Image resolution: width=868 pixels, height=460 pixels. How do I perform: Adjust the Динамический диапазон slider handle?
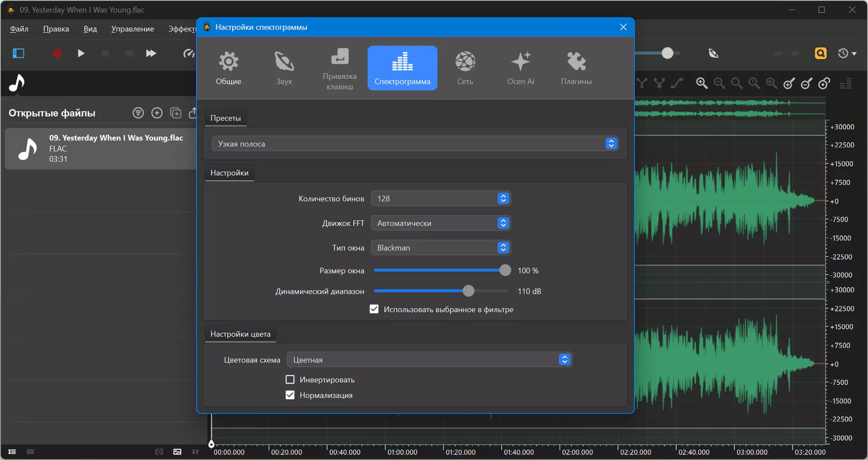(468, 291)
